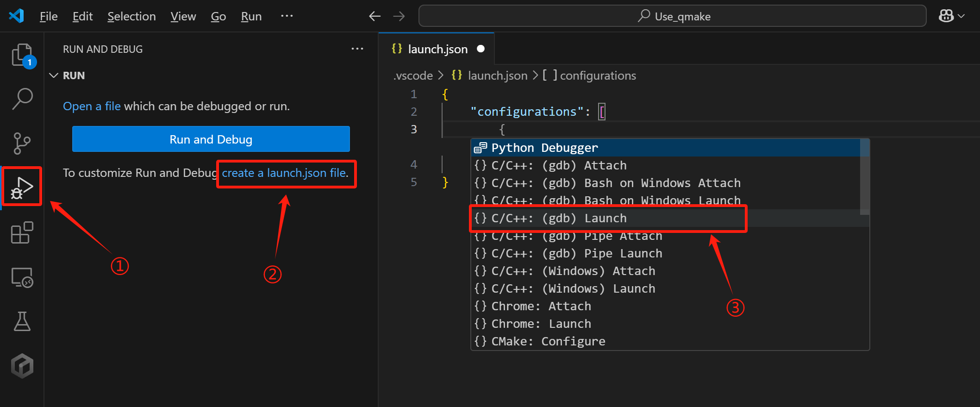Viewport: 980px width, 407px height.
Task: Open the Remote Explorer icon
Action: click(22, 277)
